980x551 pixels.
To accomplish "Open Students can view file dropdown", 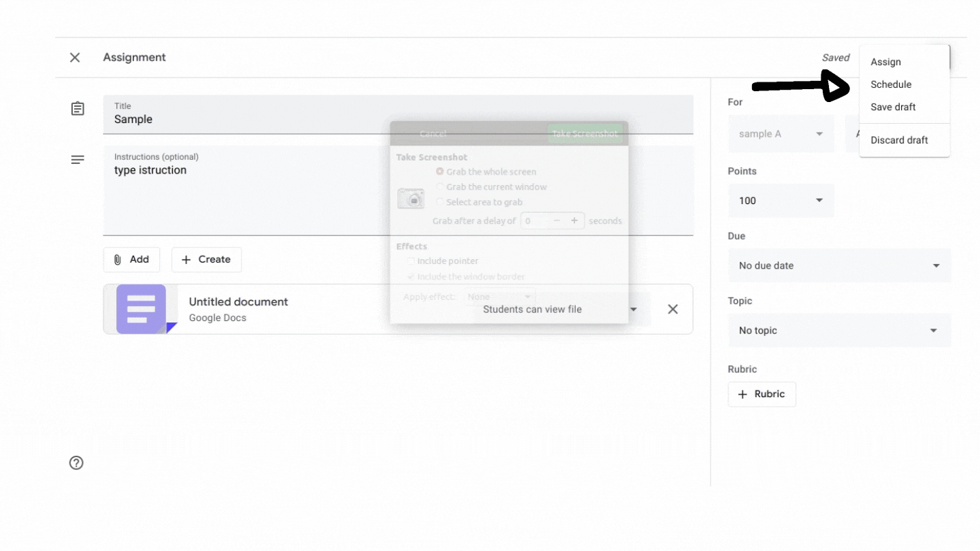I will pyautogui.click(x=561, y=310).
